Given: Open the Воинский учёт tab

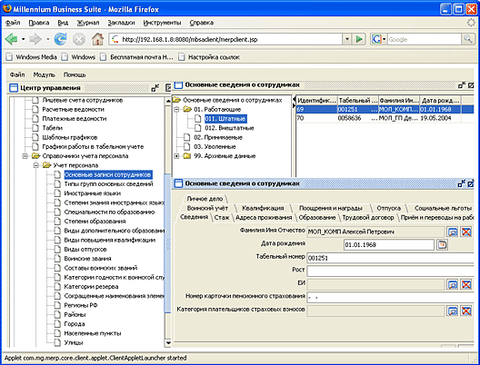Looking at the screenshot, I should pos(207,208).
